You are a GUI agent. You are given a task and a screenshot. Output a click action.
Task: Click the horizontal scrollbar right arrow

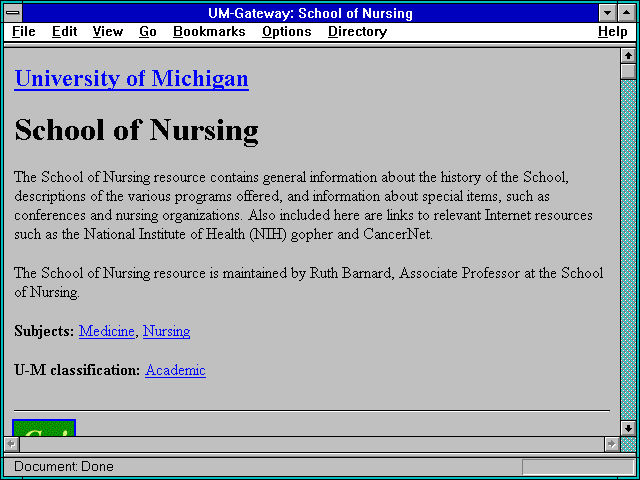pyautogui.click(x=611, y=444)
